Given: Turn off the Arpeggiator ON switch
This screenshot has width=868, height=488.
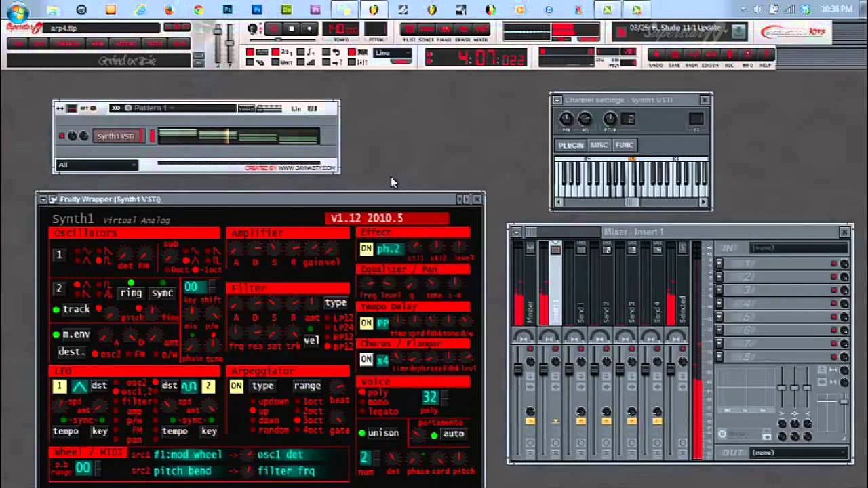Looking at the screenshot, I should coord(236,386).
